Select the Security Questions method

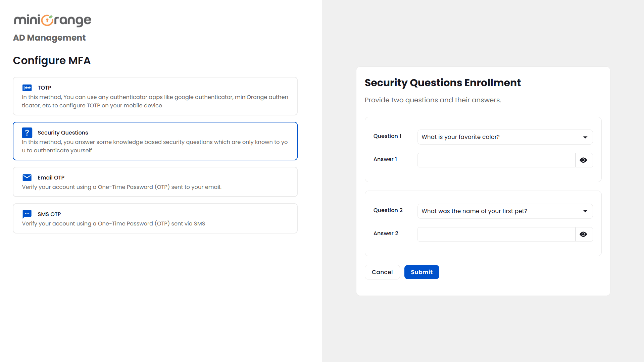pyautogui.click(x=155, y=141)
